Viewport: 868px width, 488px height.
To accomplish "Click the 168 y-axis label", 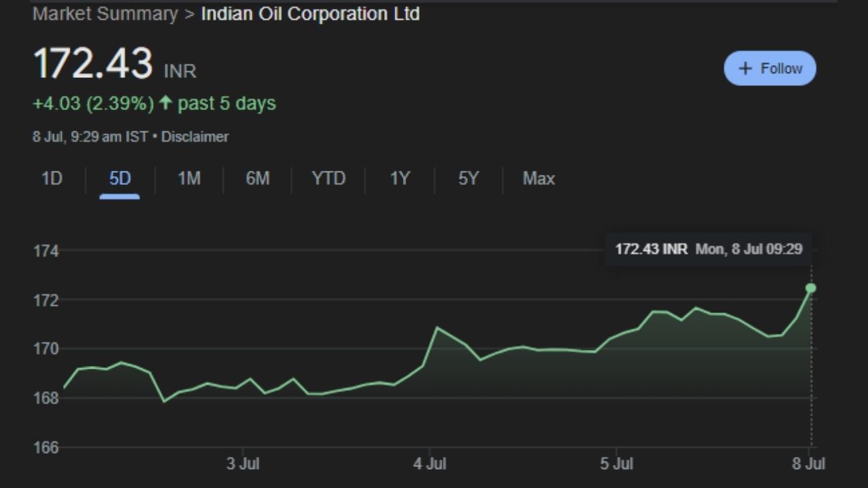I will point(46,398).
